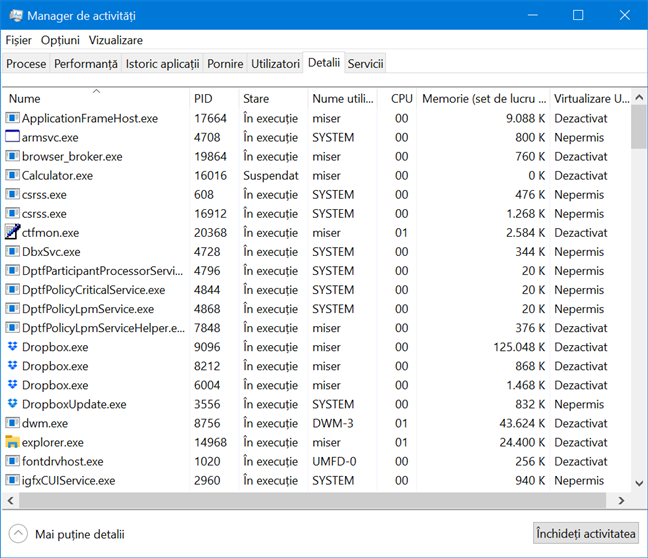
Task: Click the Task Manager title bar icon
Action: pos(16,16)
